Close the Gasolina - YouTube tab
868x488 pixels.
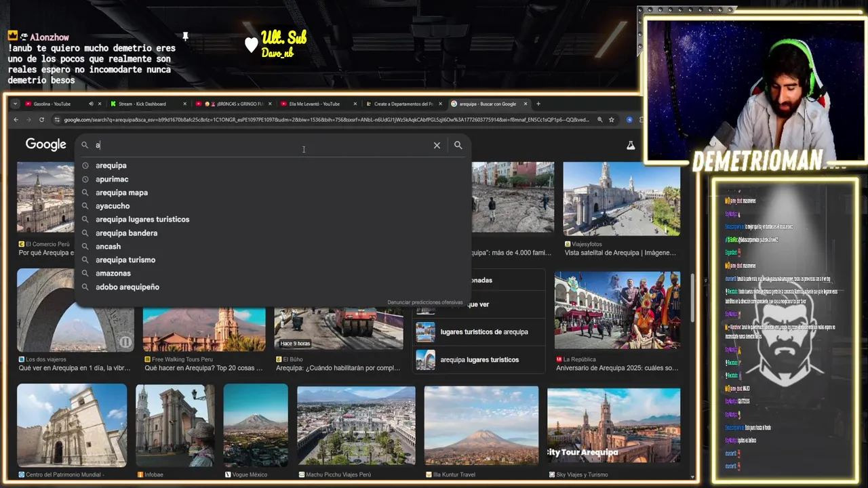(x=100, y=104)
